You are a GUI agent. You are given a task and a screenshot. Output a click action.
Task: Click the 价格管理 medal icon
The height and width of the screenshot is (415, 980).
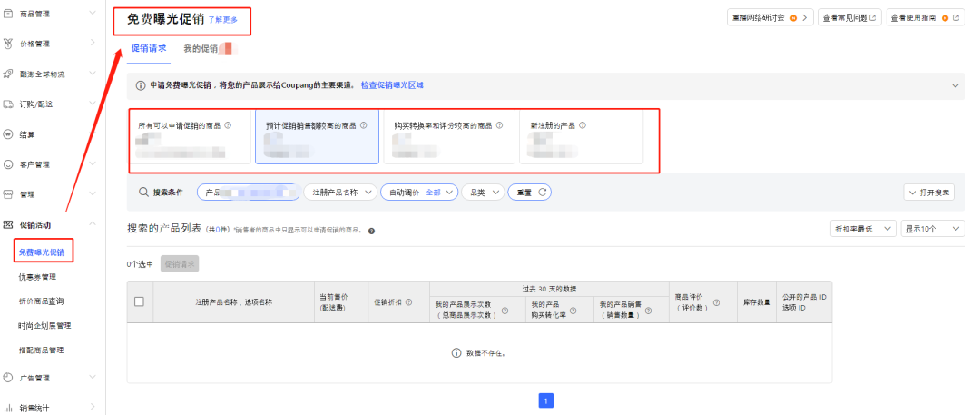point(8,44)
